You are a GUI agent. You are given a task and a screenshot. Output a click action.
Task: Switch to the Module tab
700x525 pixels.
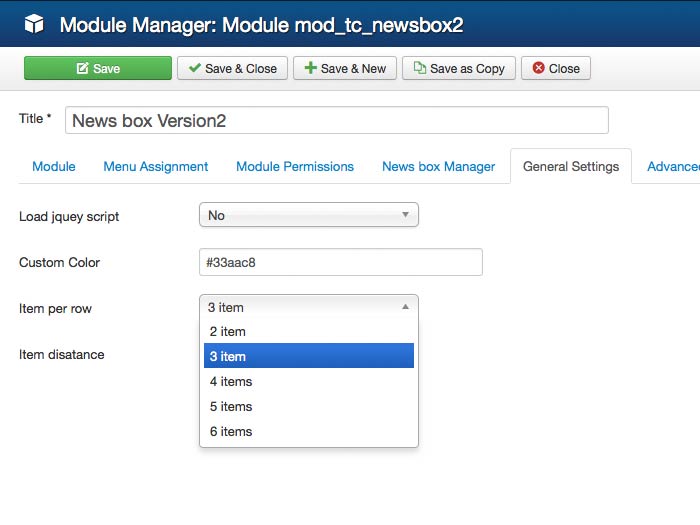(54, 166)
